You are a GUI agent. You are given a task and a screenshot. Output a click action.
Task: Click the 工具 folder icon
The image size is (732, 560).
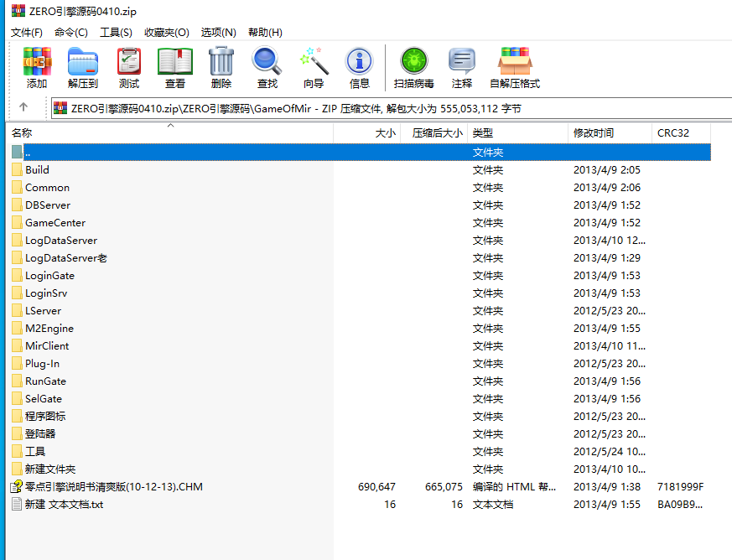[17, 451]
